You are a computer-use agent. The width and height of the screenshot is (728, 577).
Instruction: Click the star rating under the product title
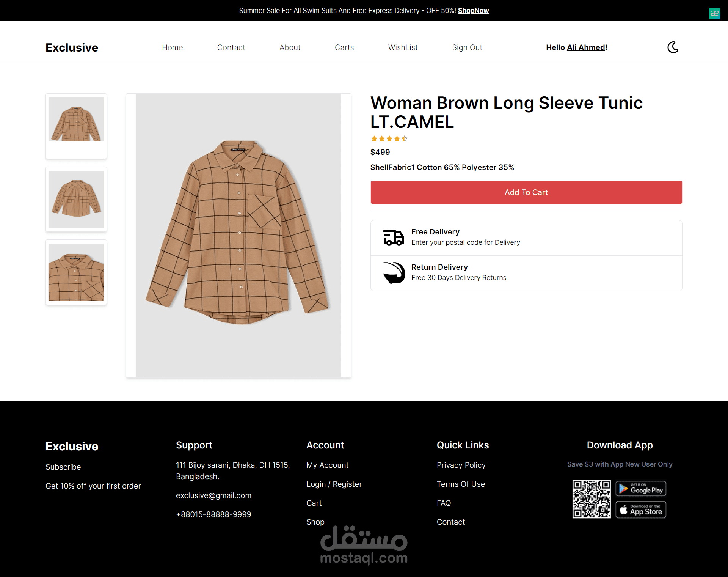(389, 139)
